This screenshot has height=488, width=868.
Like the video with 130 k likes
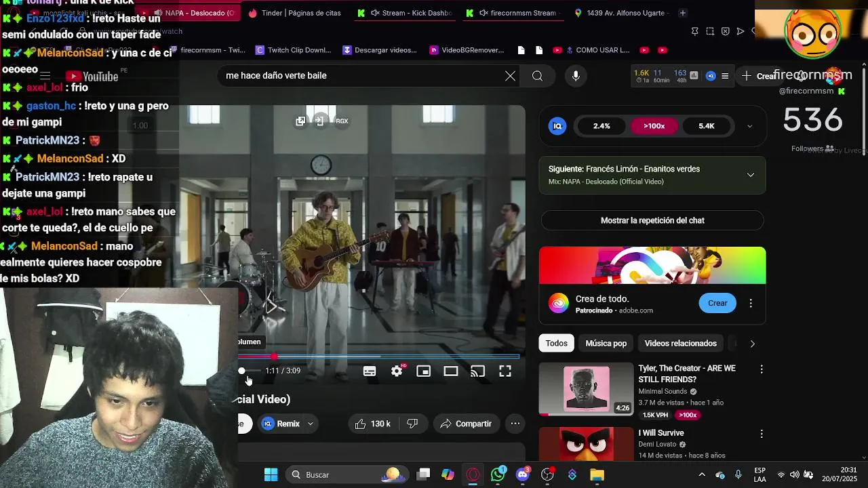click(x=372, y=424)
